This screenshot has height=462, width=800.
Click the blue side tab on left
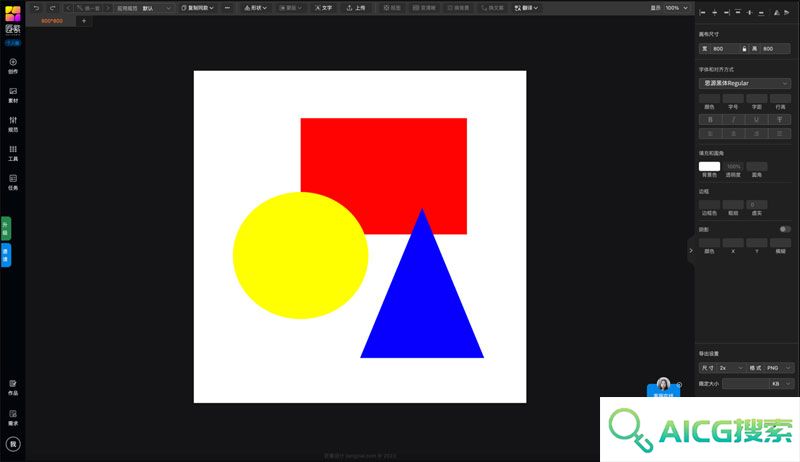coord(6,255)
